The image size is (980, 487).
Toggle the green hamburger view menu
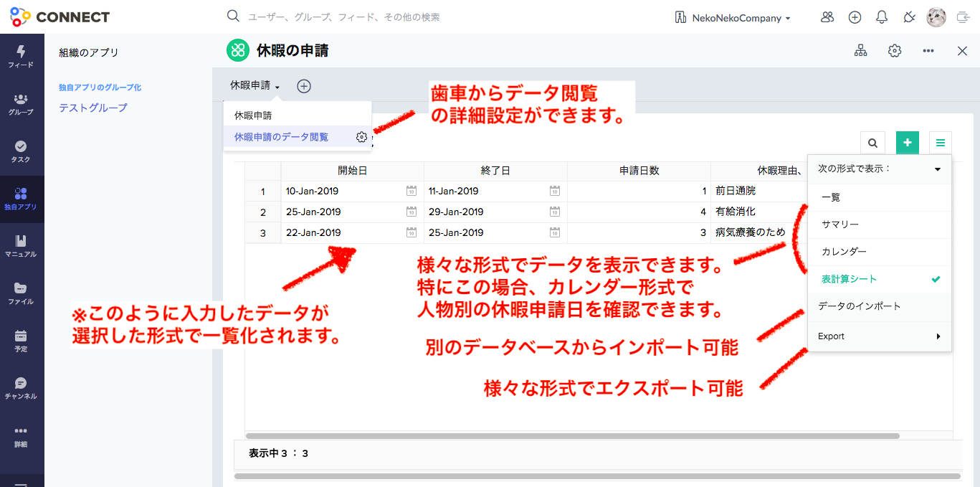click(941, 143)
